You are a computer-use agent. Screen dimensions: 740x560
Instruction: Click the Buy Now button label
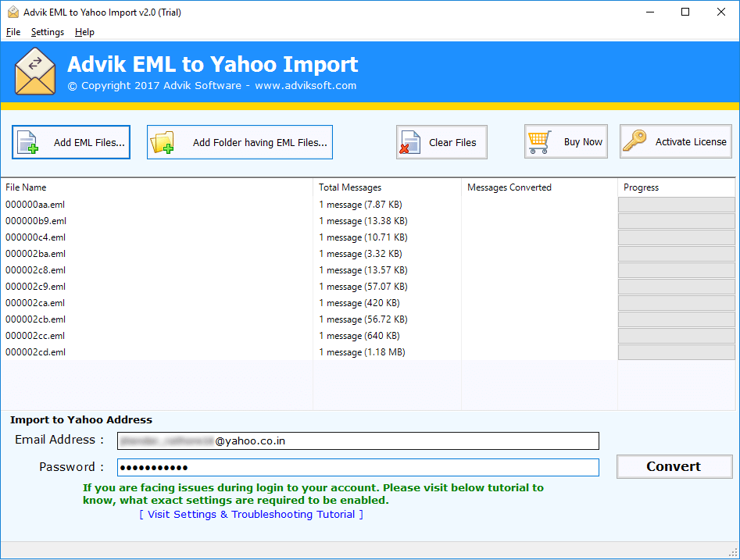pos(583,142)
